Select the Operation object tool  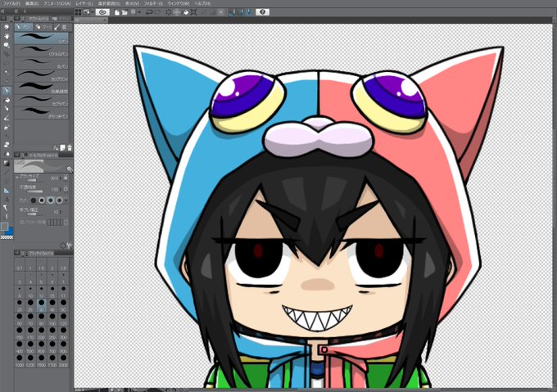click(7, 45)
